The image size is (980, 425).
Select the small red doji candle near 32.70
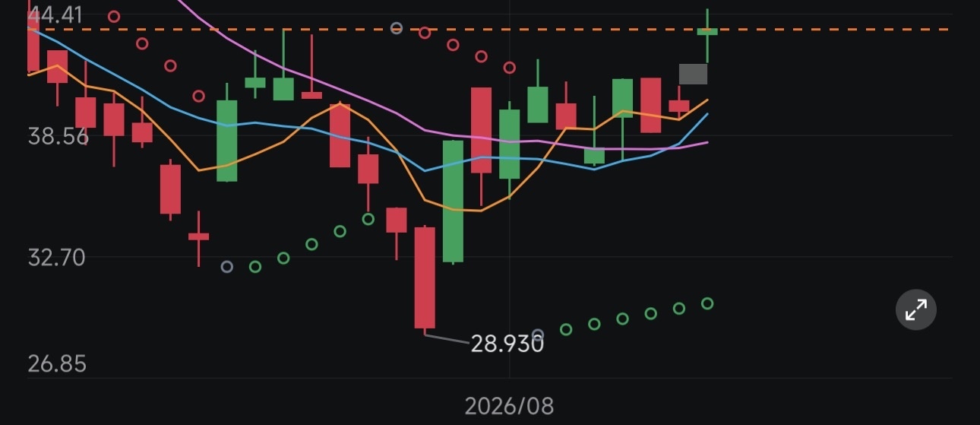click(x=198, y=237)
